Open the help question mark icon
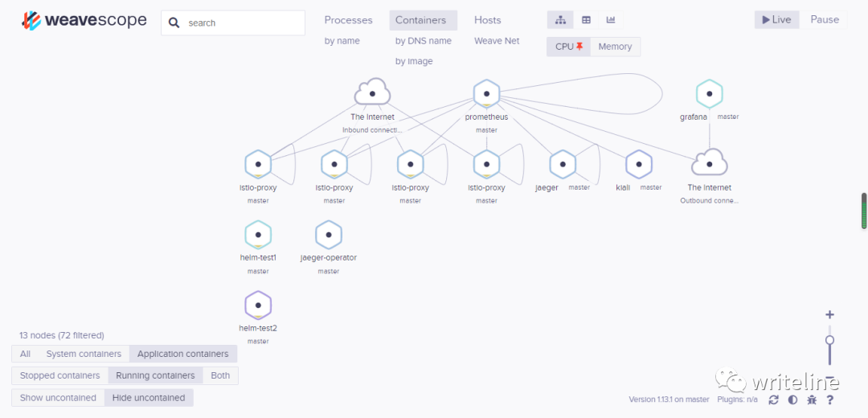868x418 pixels. [829, 400]
